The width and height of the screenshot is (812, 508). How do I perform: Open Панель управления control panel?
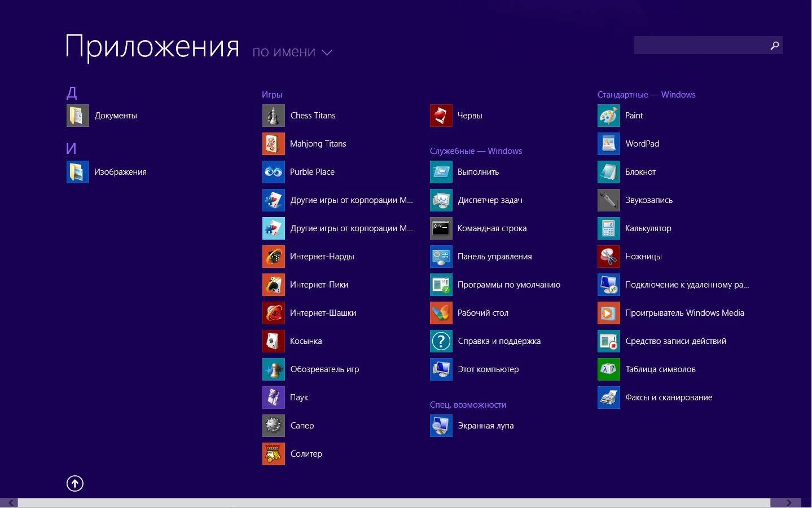point(481,257)
